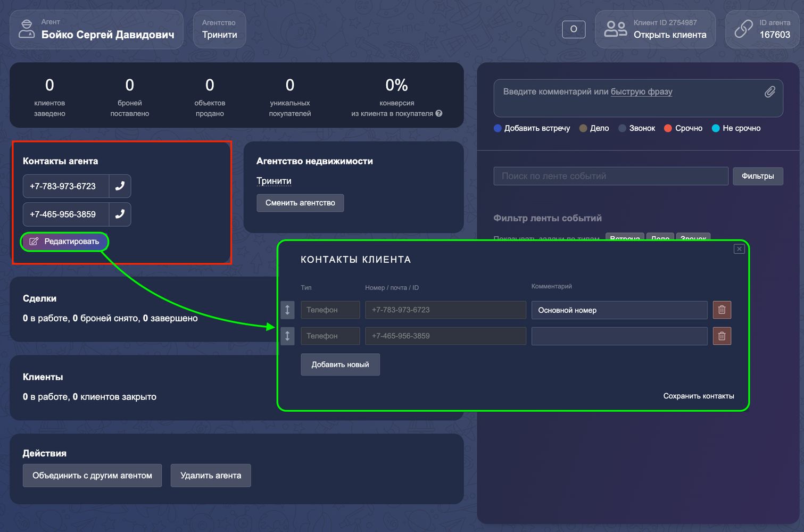Click the help question mark near конверсия

click(439, 113)
